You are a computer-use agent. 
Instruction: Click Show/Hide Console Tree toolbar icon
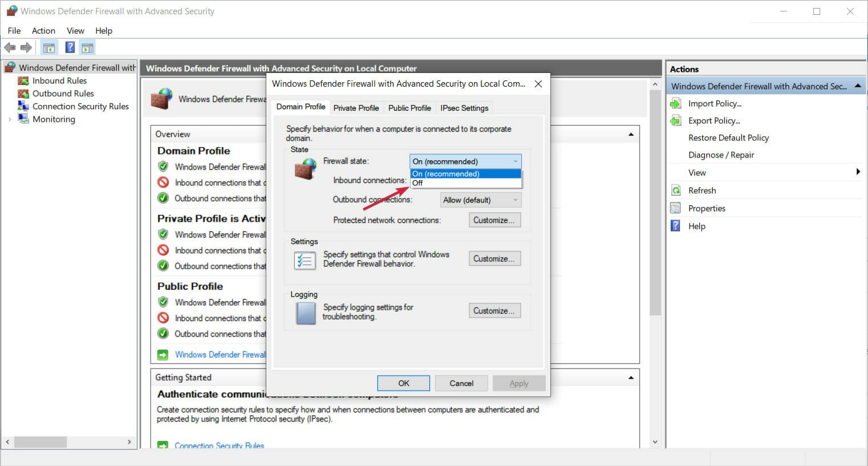point(49,48)
